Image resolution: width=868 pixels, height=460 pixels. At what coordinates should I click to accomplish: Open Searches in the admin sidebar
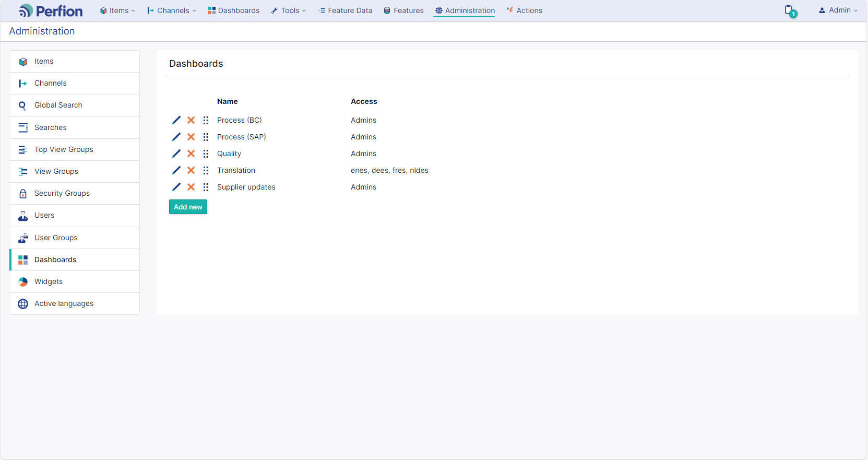coord(75,128)
